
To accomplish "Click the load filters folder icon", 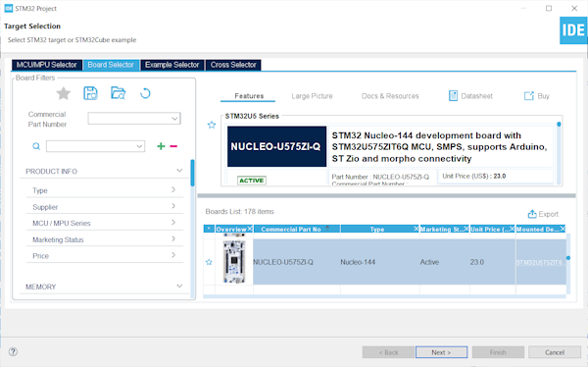I will point(118,93).
